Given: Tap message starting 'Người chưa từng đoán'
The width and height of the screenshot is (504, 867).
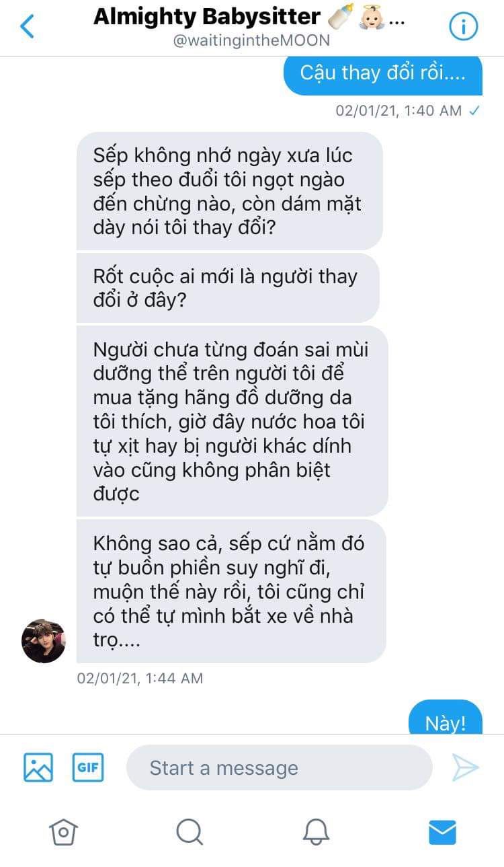Looking at the screenshot, I should (x=232, y=421).
